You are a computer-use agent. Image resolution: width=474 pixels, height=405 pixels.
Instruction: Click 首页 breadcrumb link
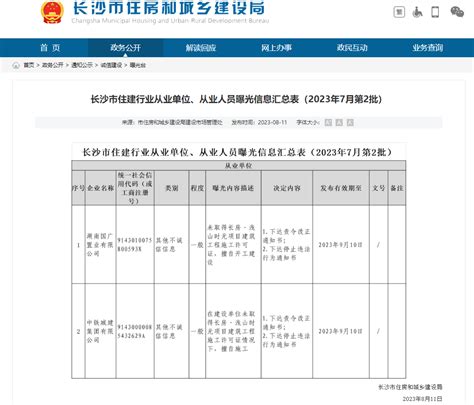29,65
